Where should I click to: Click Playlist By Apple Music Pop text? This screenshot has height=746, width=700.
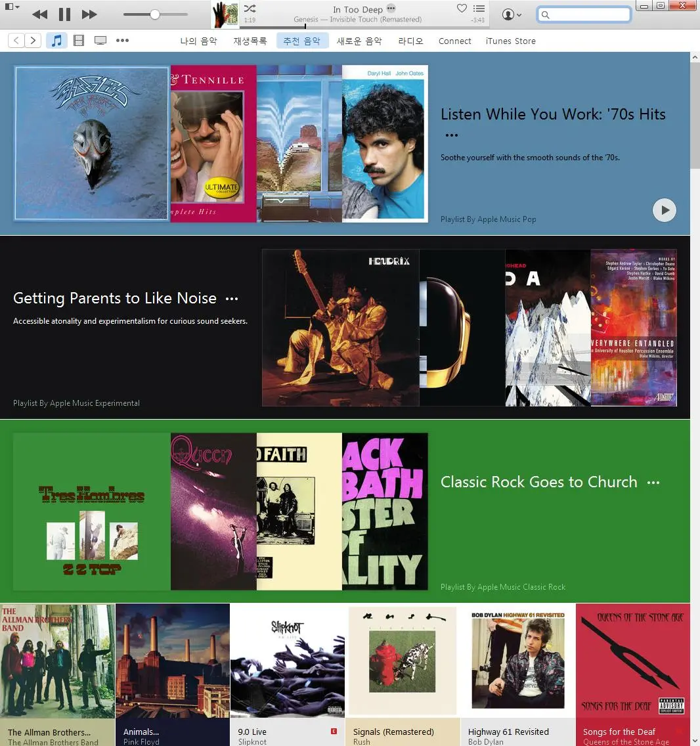click(489, 219)
